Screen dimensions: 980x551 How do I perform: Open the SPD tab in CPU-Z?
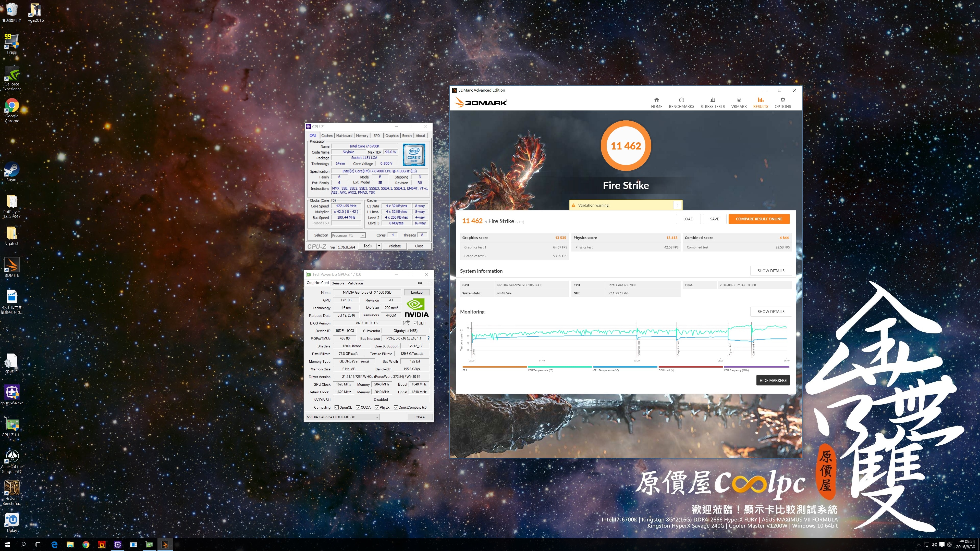(x=377, y=136)
